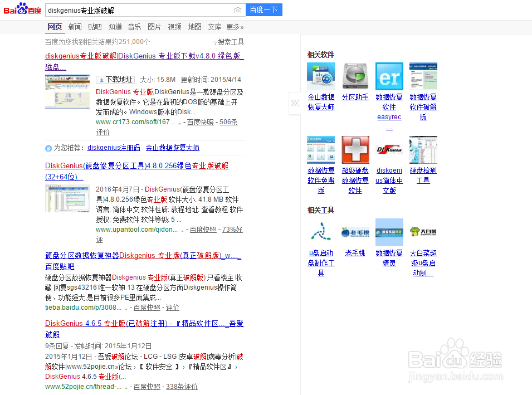The height and width of the screenshot is (395, 532).
Task: Click the Baidu logo
Action: (22, 9)
